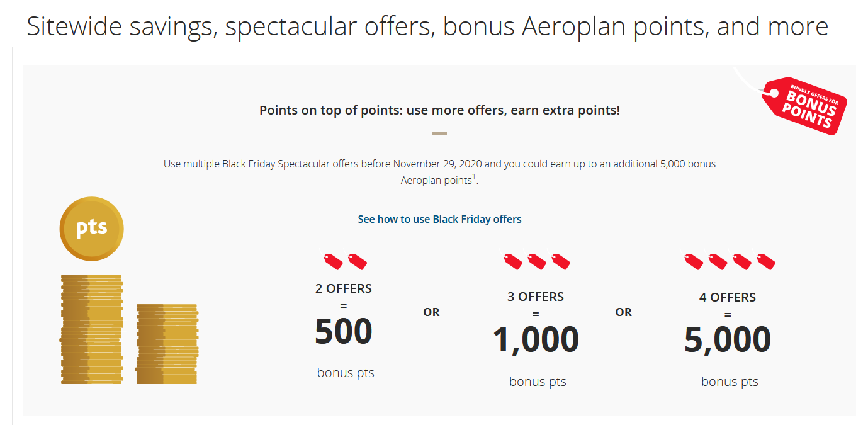868x425 pixels.
Task: Click the tall stack of gold coins
Action: [91, 329]
